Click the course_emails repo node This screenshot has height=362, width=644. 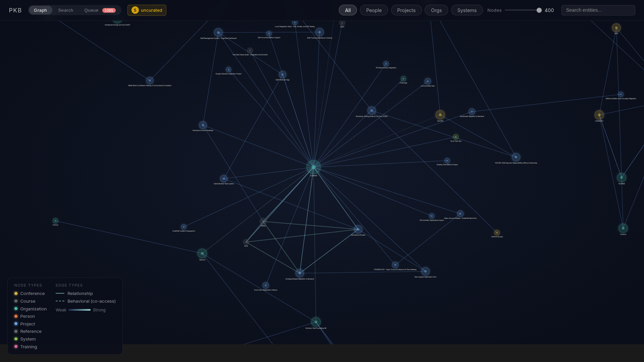click(x=428, y=81)
